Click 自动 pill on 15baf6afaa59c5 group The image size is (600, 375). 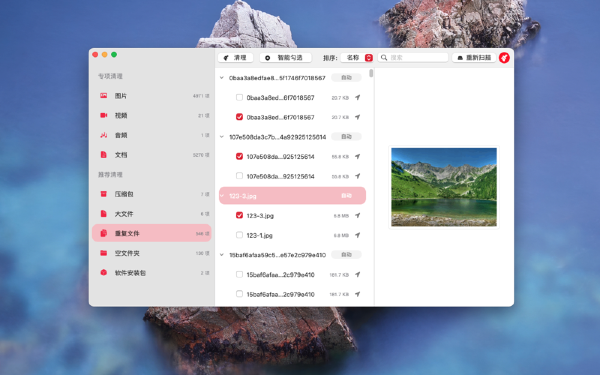coord(346,254)
